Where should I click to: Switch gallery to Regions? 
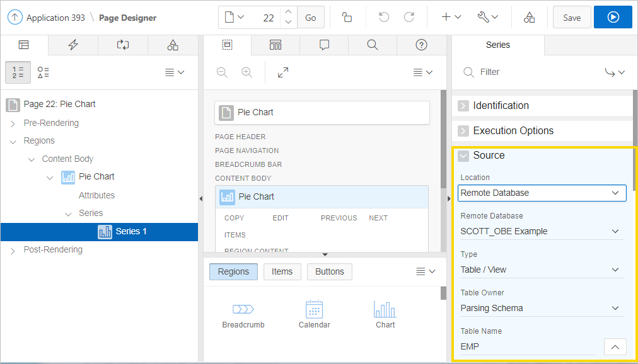click(233, 271)
